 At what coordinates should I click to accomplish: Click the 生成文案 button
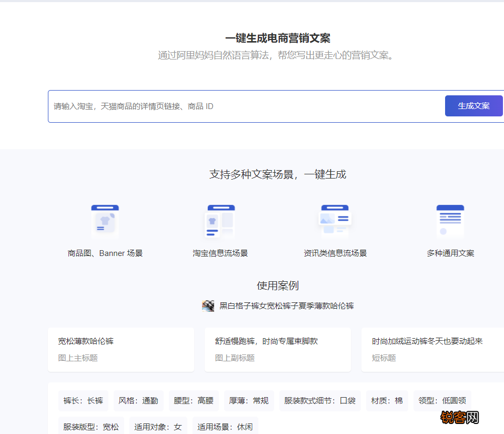click(474, 106)
